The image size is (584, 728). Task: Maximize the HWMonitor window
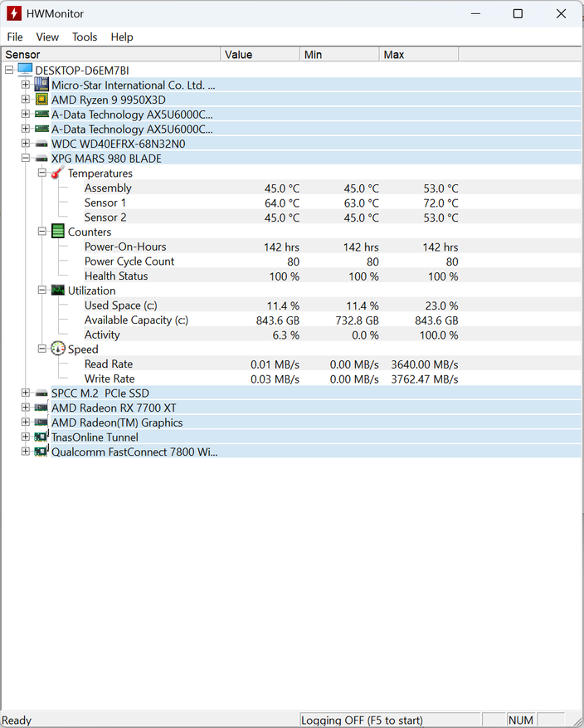[518, 13]
